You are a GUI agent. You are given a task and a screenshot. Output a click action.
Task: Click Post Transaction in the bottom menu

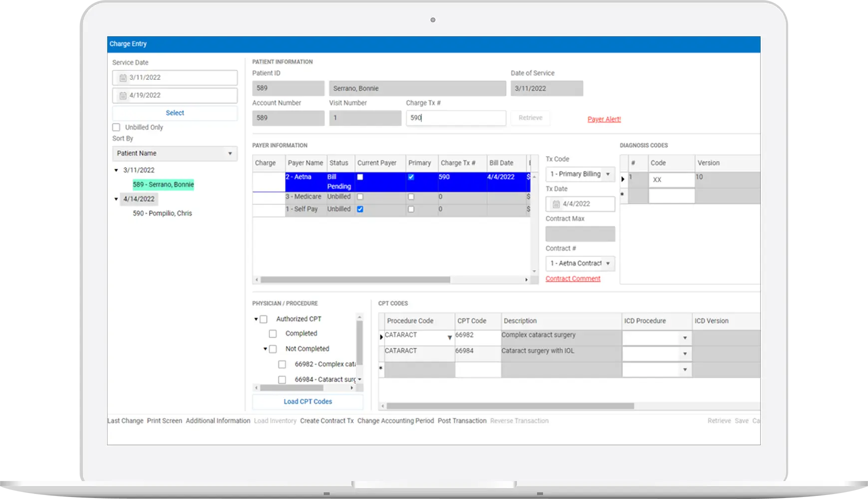462,421
